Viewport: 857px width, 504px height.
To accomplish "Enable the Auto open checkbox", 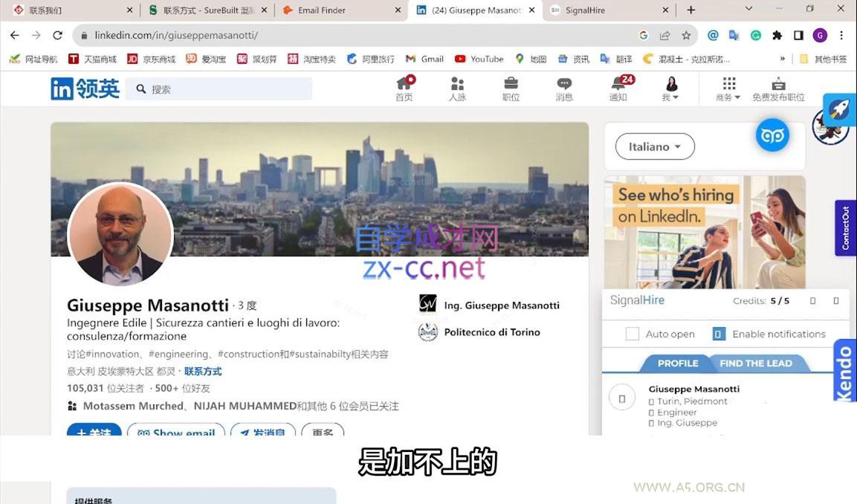I will click(x=633, y=334).
